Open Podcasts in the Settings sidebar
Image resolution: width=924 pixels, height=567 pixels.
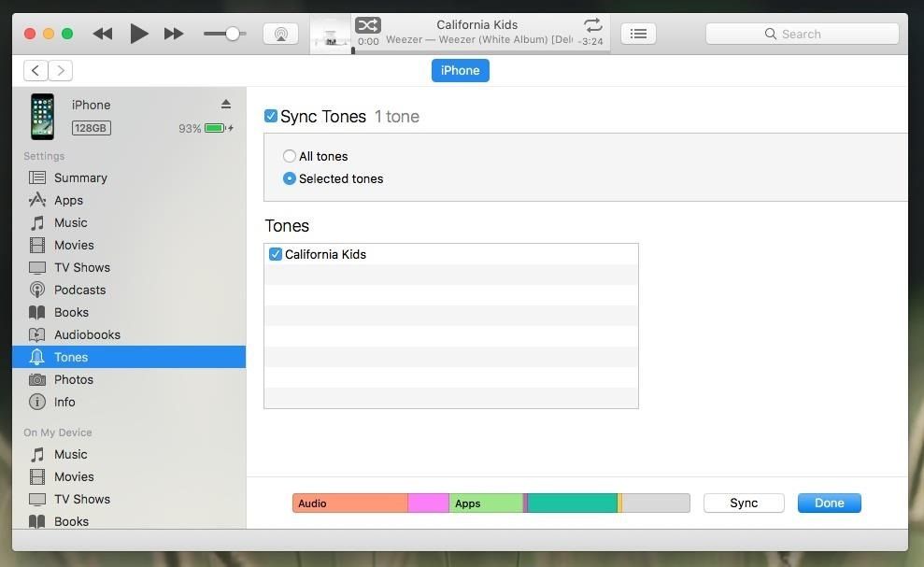coord(79,290)
